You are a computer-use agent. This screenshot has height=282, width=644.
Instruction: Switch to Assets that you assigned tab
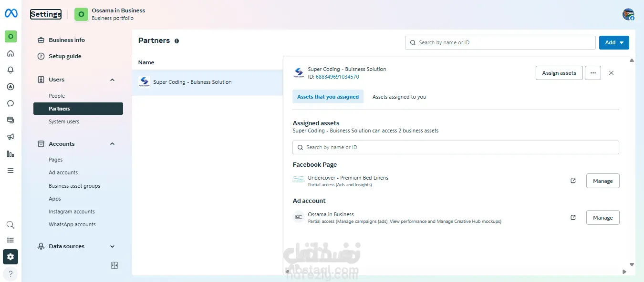tap(328, 97)
